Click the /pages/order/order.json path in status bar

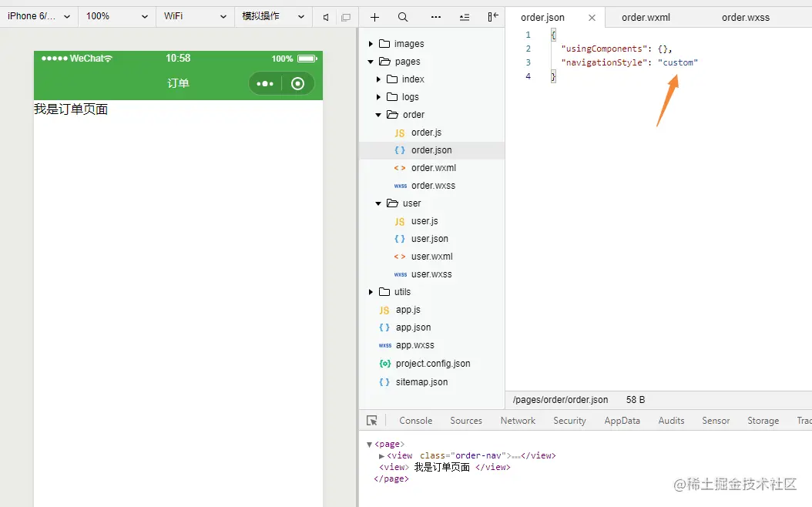click(x=560, y=400)
